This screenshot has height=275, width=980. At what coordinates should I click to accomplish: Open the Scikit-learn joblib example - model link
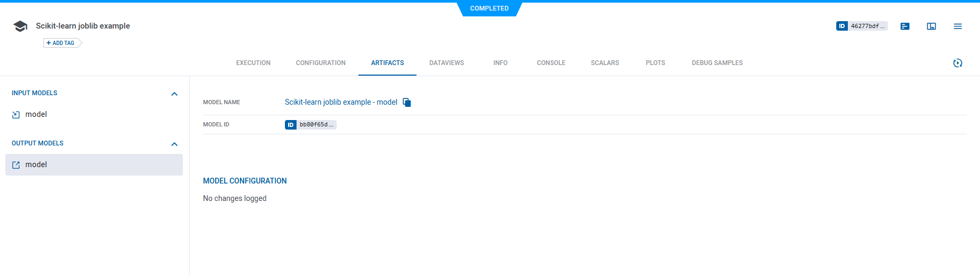(341, 102)
